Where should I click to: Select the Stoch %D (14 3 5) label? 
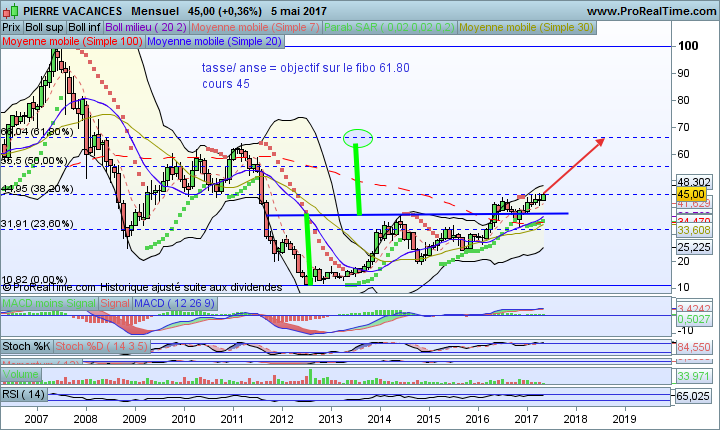click(x=102, y=346)
